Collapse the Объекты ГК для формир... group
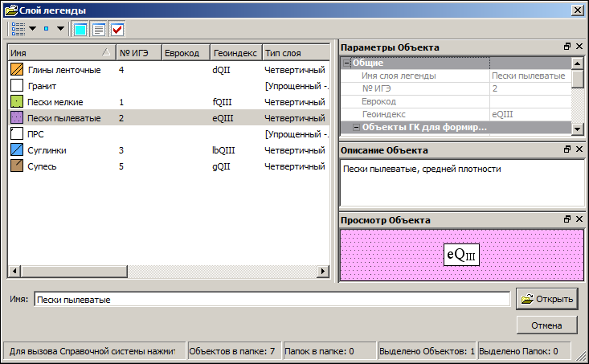 [356, 128]
